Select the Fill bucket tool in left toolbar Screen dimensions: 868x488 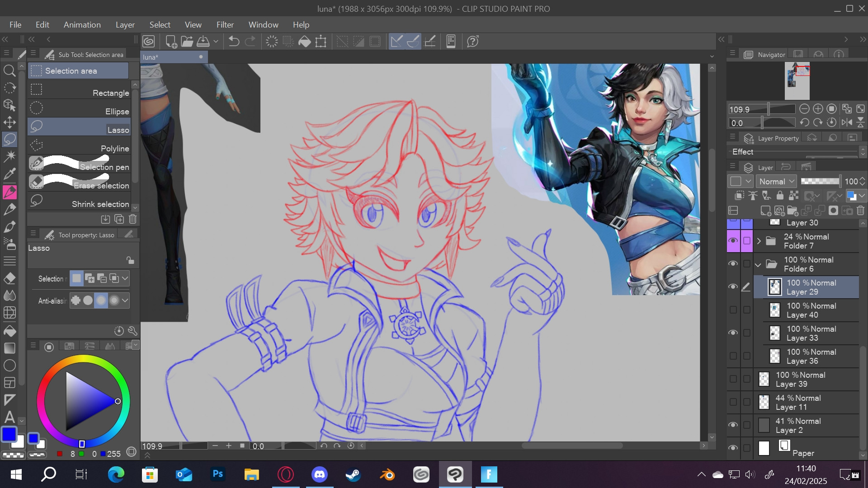point(9,331)
